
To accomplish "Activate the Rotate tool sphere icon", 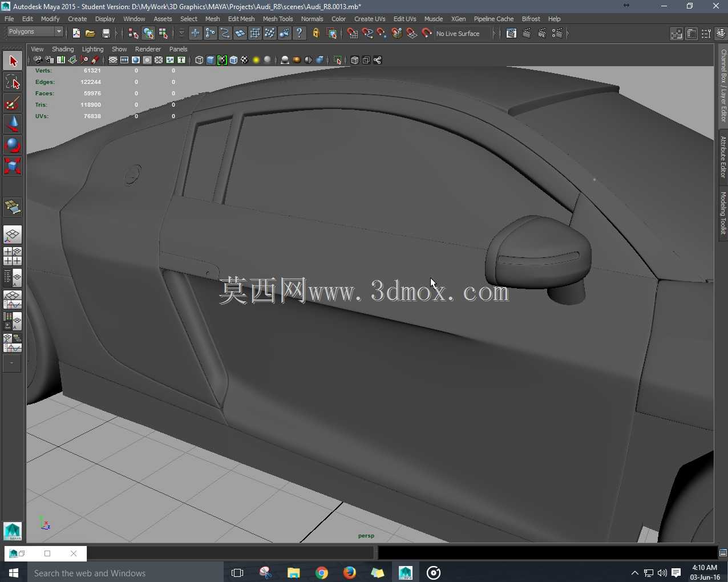I will click(13, 145).
